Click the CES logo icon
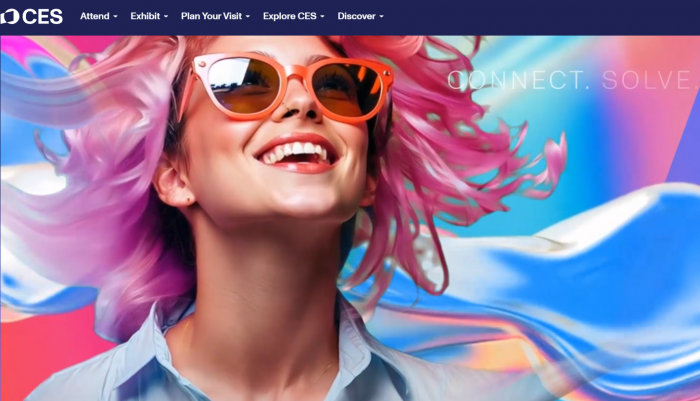This screenshot has height=401, width=700. click(8, 16)
